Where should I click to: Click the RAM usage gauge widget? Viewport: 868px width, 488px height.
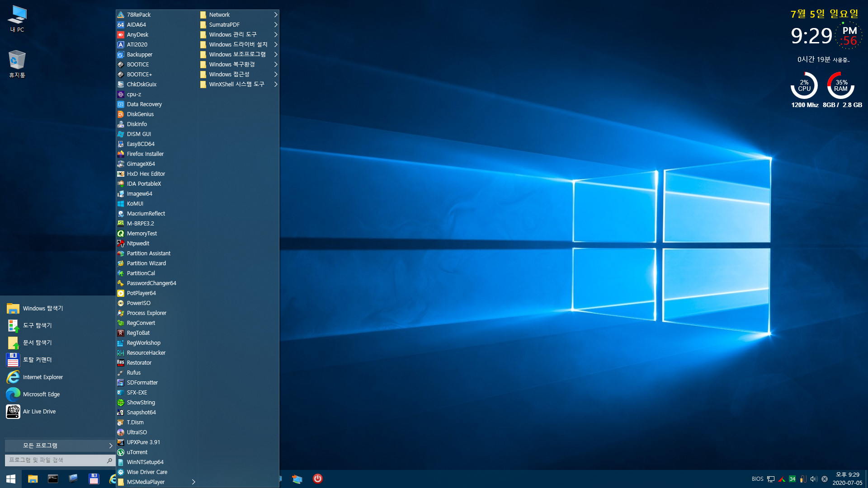click(841, 85)
